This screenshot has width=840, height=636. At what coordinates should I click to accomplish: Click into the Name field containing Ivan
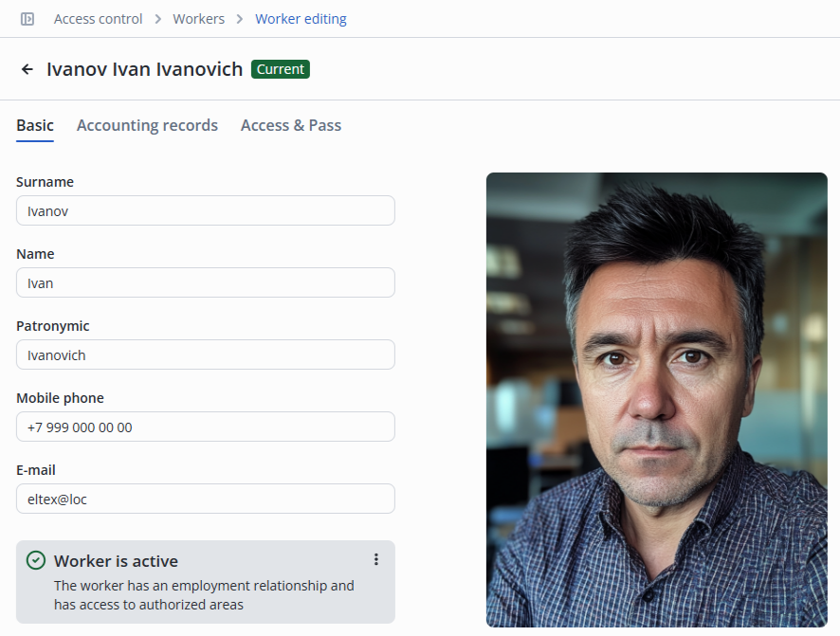pos(206,283)
